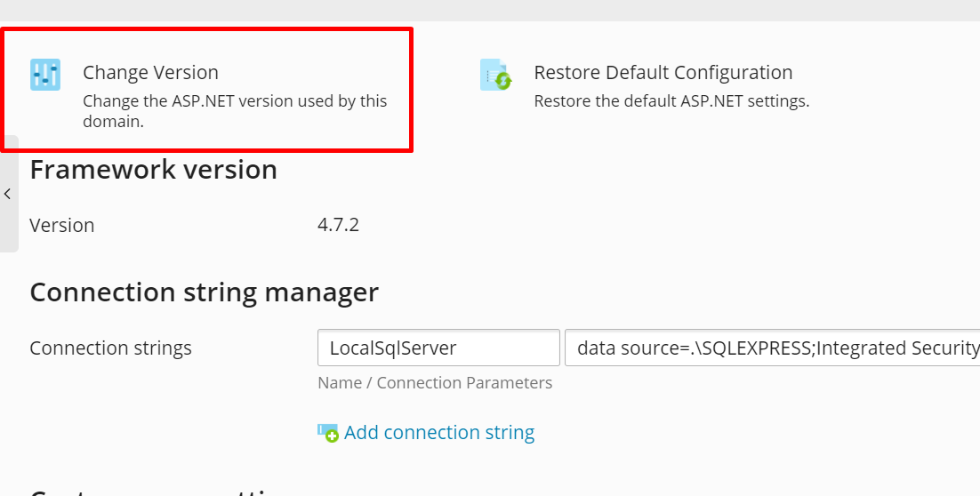Screen dimensions: 980x496
Task: Click the Connection strings field label
Action: 110,348
